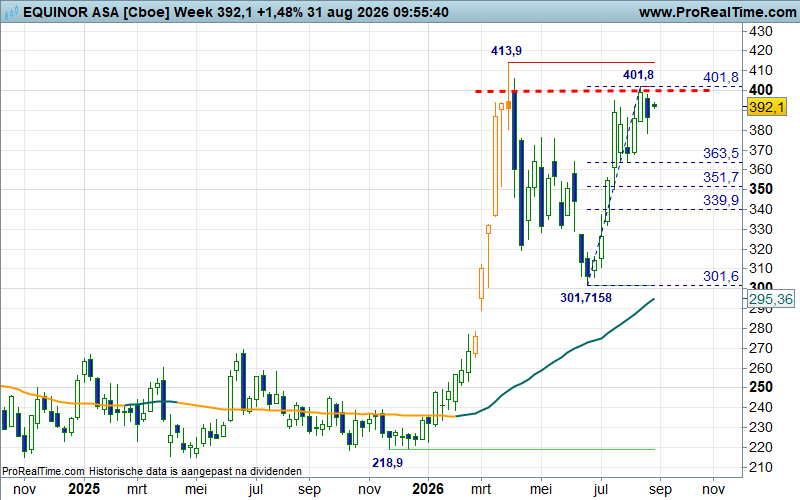The height and width of the screenshot is (500, 800).
Task: Click the 400 price axis label
Action: click(x=761, y=90)
